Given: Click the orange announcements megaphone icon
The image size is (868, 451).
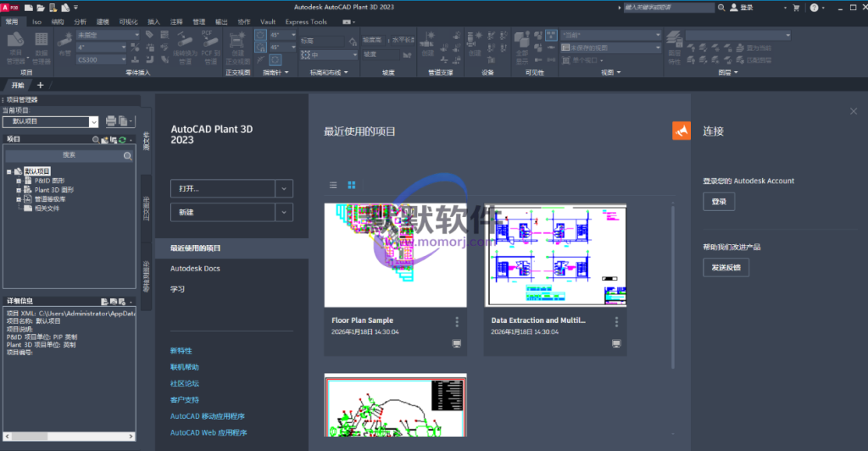Looking at the screenshot, I should [682, 131].
